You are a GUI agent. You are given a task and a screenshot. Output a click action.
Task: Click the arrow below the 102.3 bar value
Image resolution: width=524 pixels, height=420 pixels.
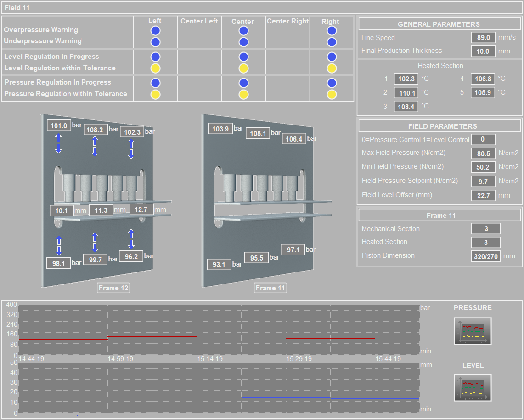[x=131, y=148]
